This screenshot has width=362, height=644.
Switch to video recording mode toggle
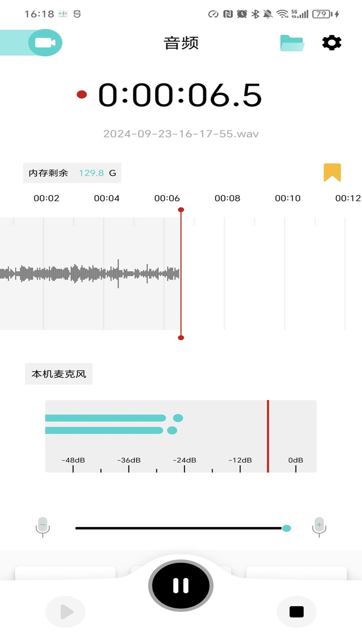coord(45,43)
